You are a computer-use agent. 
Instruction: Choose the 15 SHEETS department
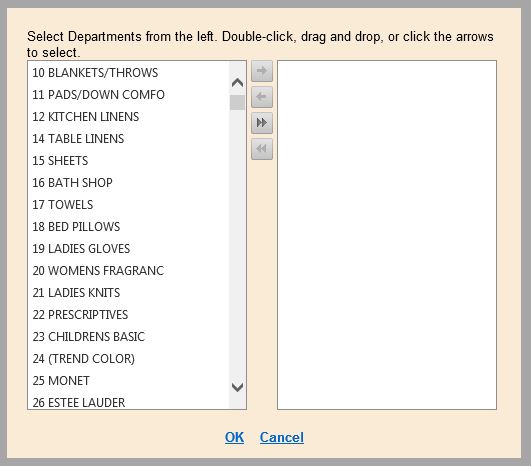tap(129, 161)
